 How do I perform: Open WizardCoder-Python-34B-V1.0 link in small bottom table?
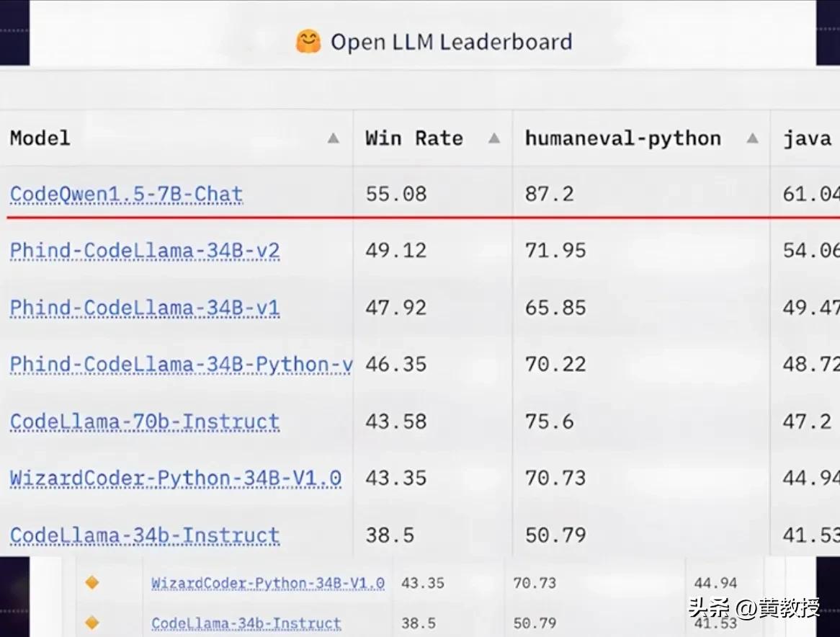268,583
